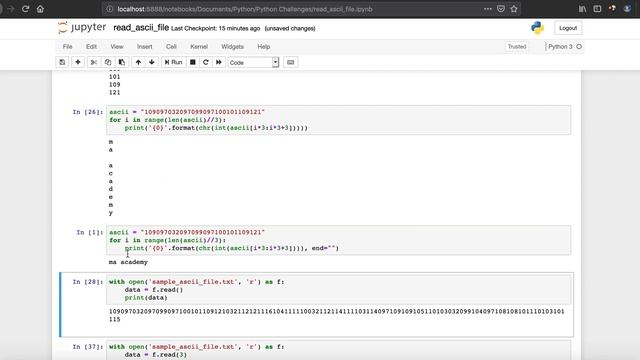
Task: Click the kernel idle circle indicator
Action: 579,47
